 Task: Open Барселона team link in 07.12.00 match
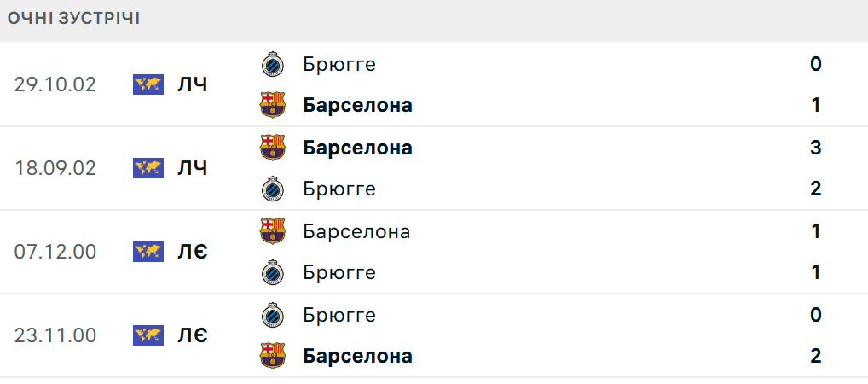coord(356,231)
